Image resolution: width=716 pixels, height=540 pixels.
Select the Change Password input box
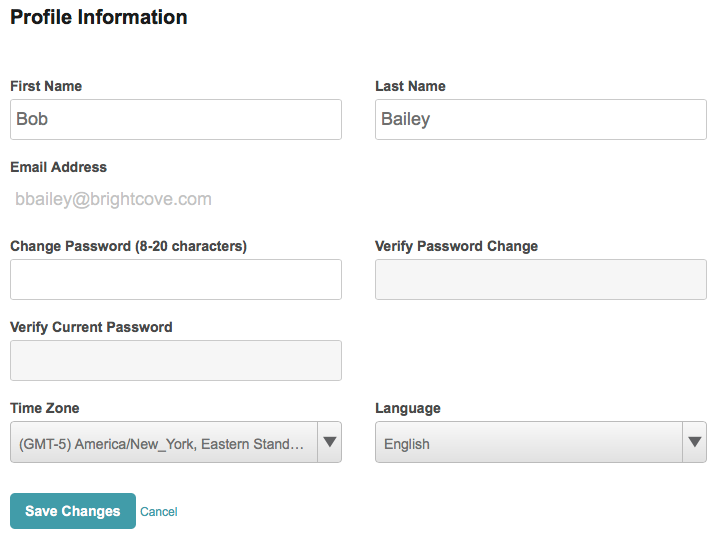[176, 279]
